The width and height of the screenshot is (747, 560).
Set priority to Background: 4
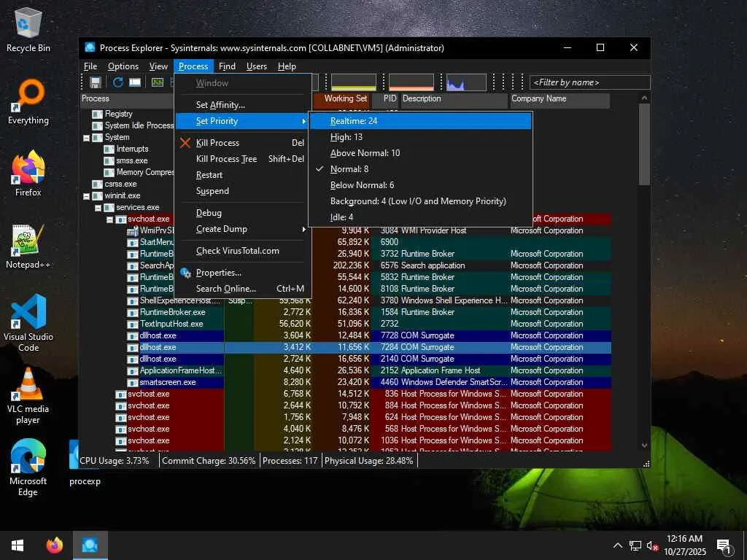[x=420, y=201]
